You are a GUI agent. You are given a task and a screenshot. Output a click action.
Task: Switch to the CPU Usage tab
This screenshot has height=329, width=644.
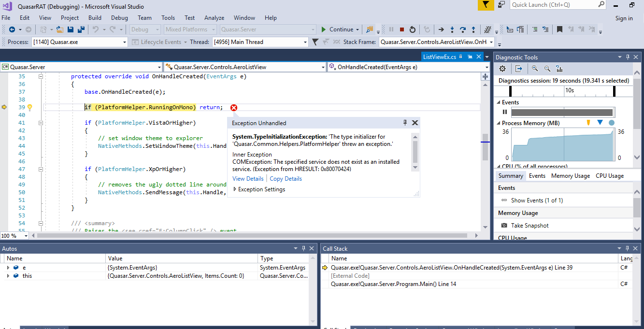pos(609,176)
